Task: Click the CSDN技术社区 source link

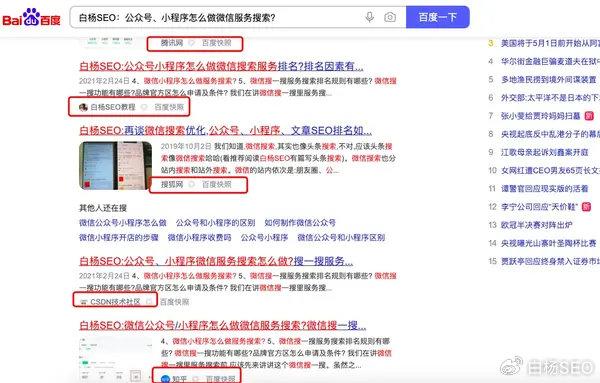Action: [x=116, y=302]
